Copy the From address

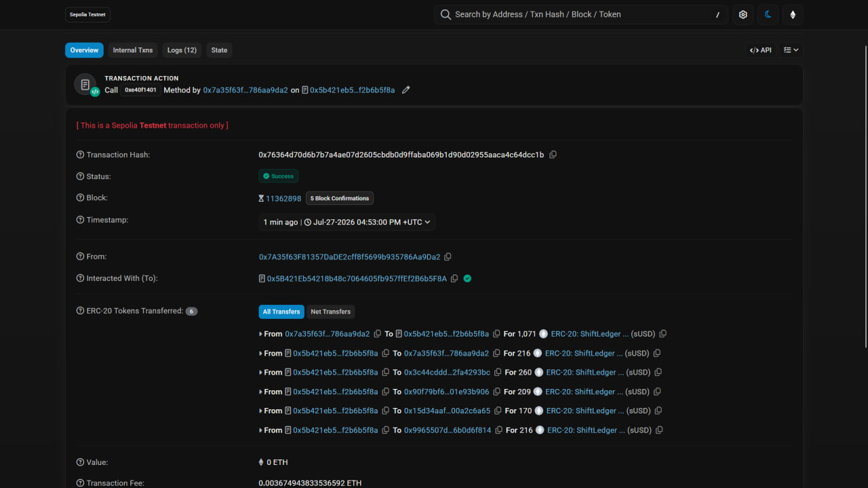(448, 257)
